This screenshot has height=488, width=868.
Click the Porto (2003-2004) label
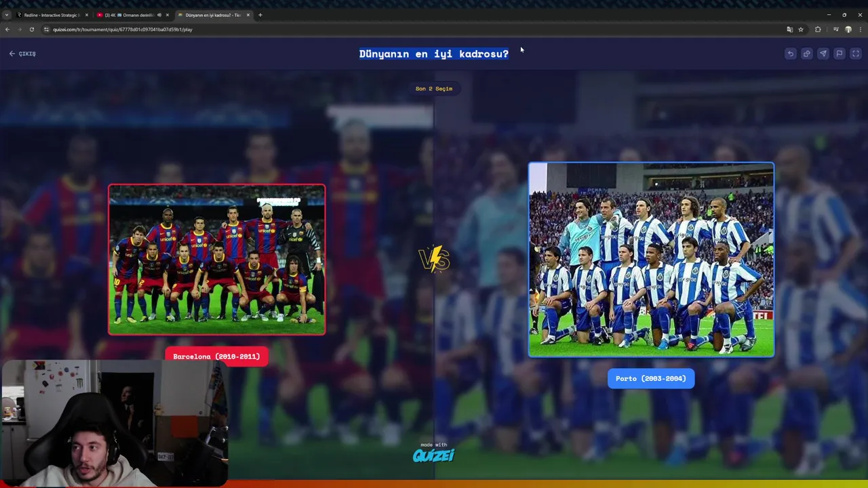(651, 379)
